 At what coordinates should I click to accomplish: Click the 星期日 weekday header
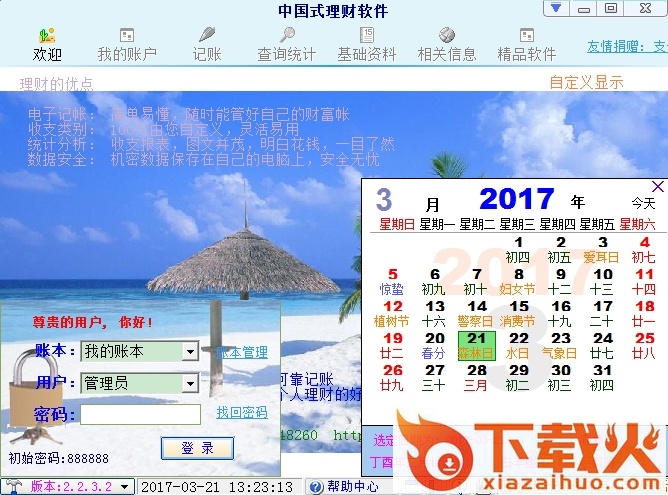pos(397,224)
